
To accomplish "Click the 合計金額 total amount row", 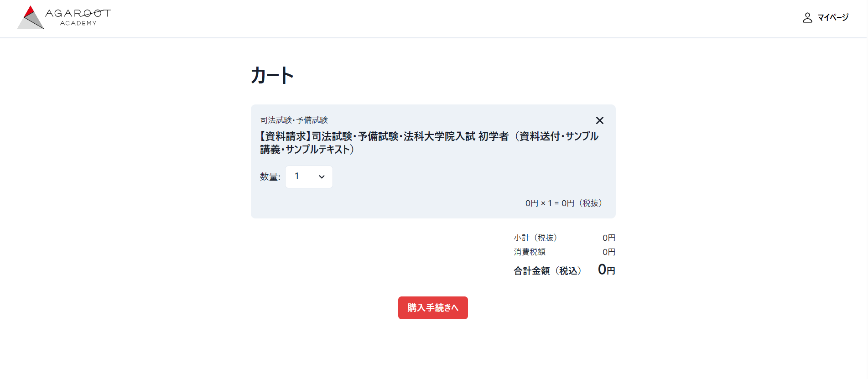I will [547, 270].
